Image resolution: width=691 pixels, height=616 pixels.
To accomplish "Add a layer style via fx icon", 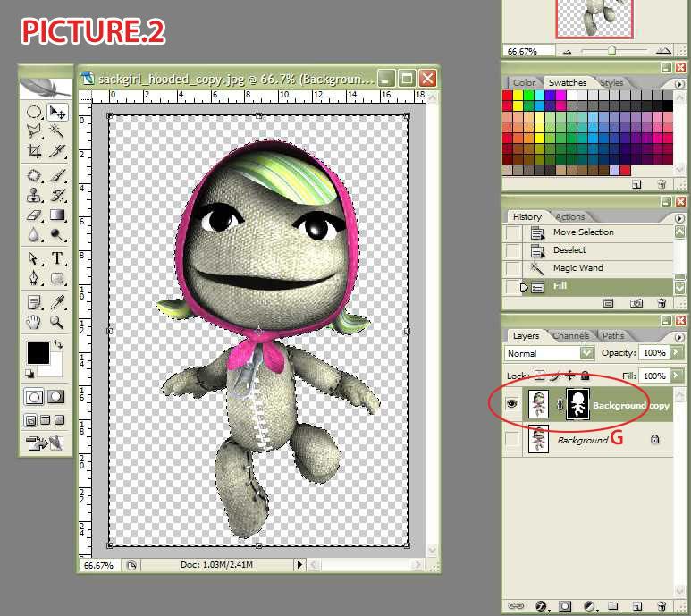I will (x=541, y=607).
